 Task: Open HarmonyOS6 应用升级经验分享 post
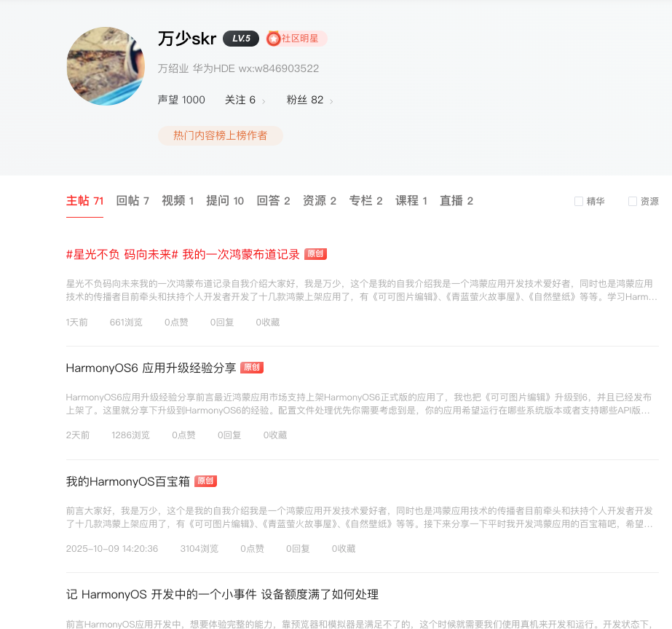point(151,368)
